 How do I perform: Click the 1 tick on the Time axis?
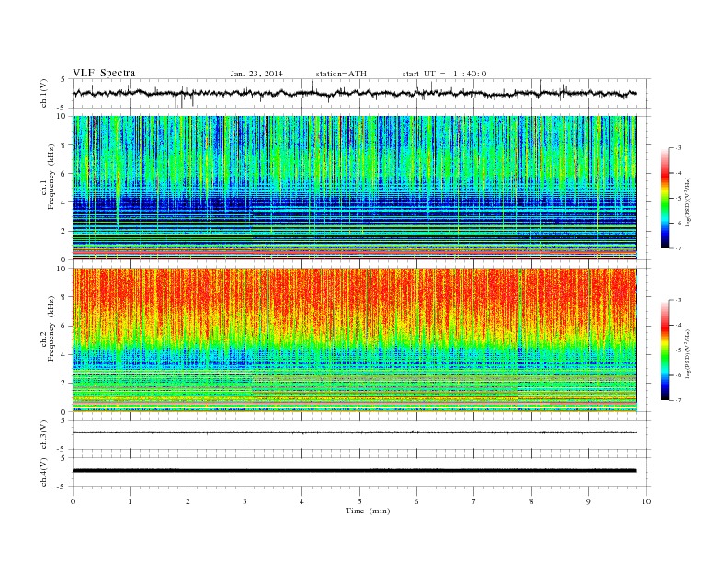click(x=131, y=501)
